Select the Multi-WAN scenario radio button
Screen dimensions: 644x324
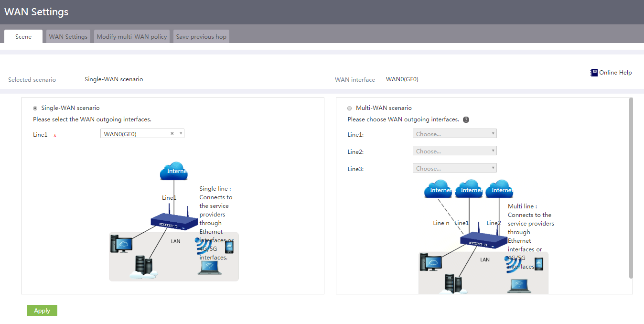tap(350, 108)
